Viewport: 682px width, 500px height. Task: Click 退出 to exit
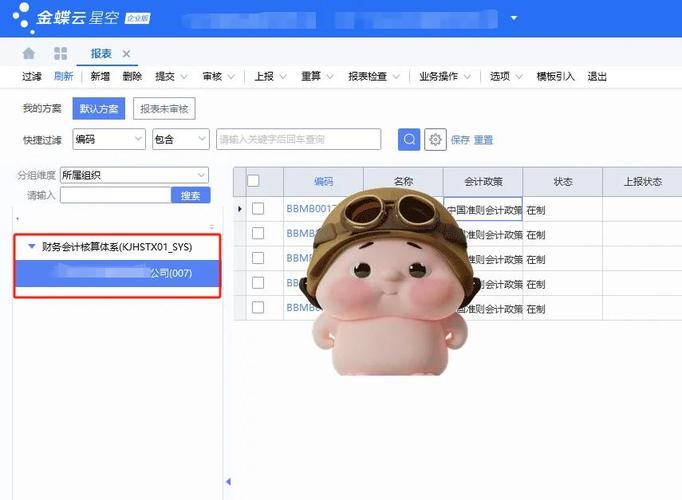[x=597, y=77]
